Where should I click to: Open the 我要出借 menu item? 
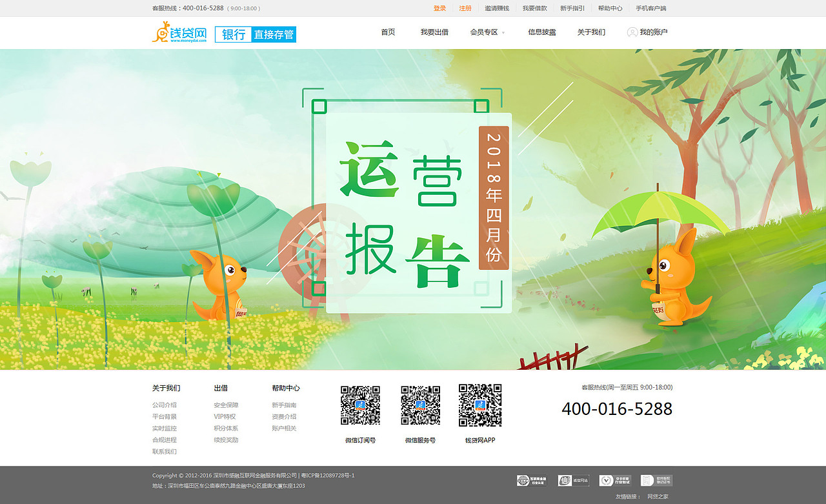(x=434, y=32)
